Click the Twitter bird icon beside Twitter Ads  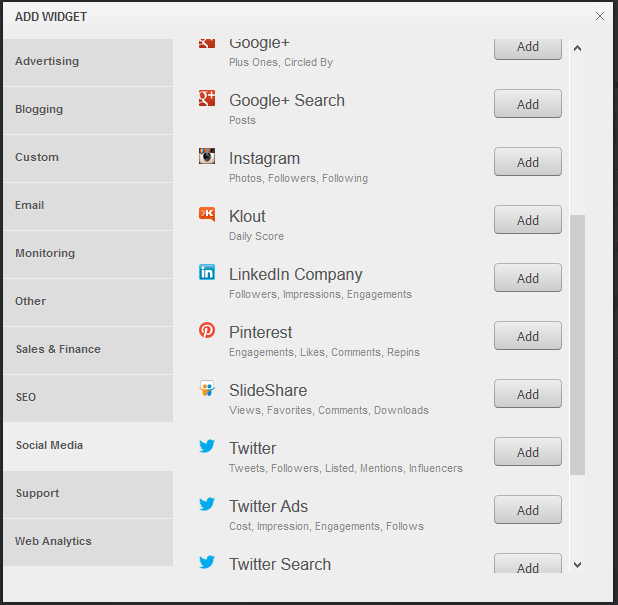pyautogui.click(x=207, y=504)
